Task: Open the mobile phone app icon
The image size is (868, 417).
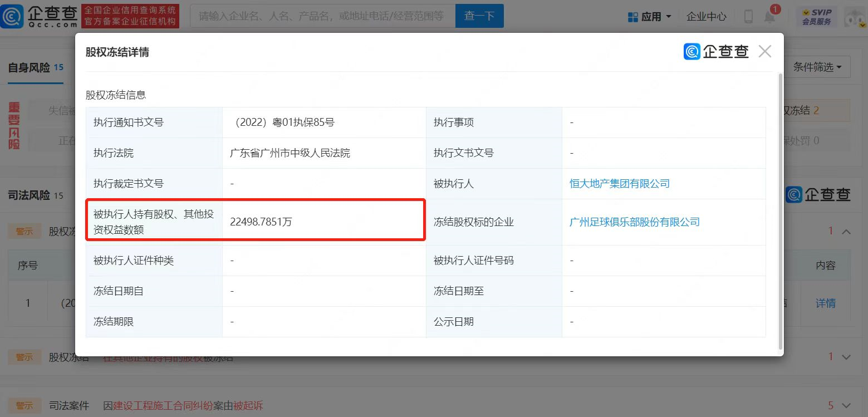Action: 748,16
